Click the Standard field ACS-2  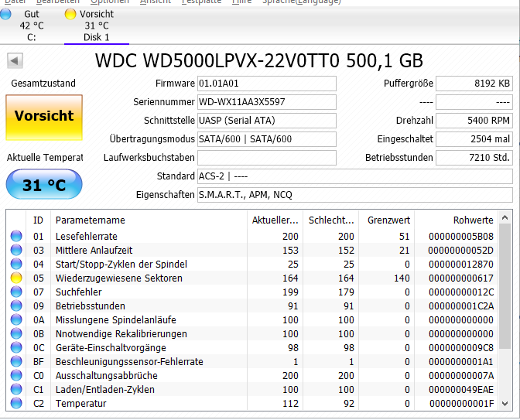[355, 176]
